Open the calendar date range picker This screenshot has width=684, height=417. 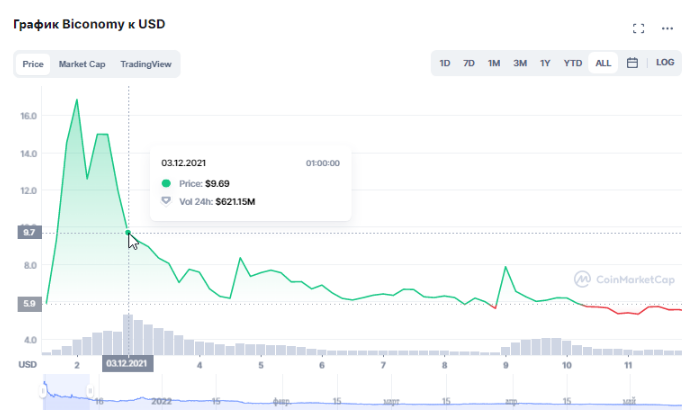click(633, 63)
